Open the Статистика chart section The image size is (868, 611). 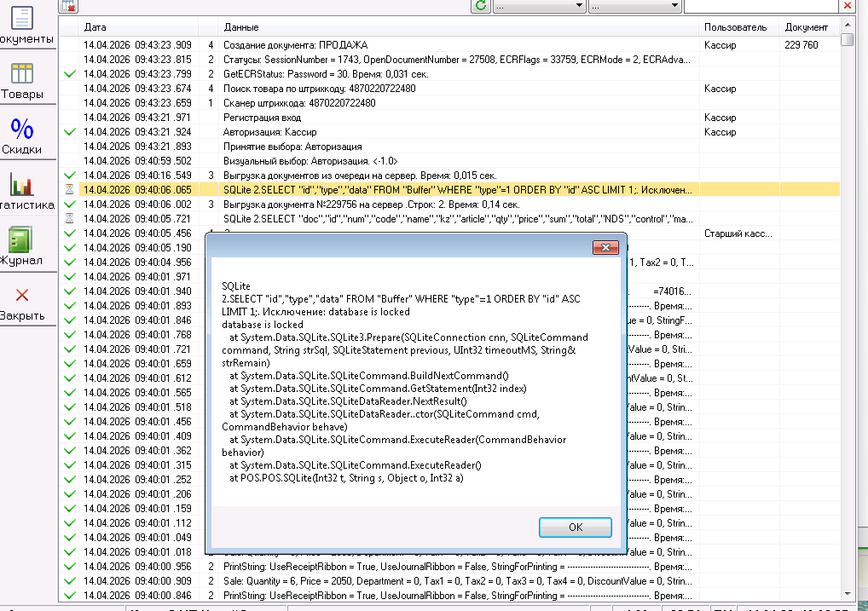[x=23, y=192]
